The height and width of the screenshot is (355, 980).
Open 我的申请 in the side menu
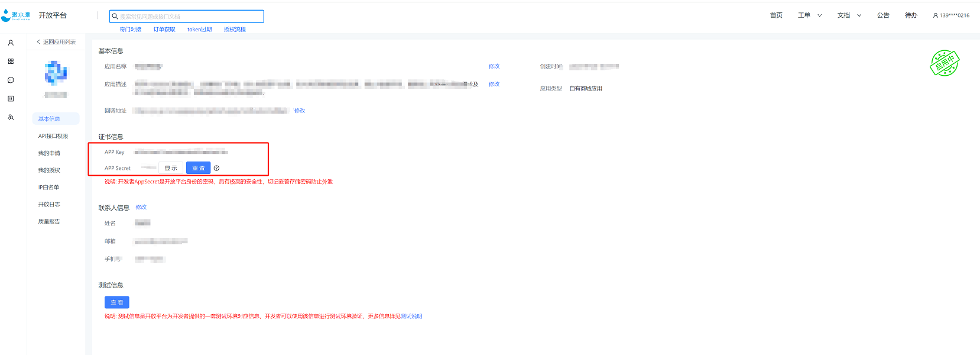[x=49, y=153]
